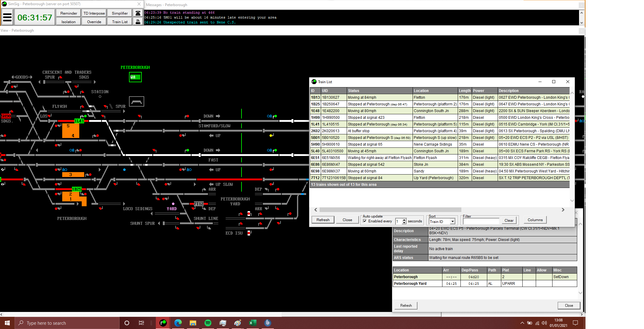Click the Peterborough timetable row location cell
644x329 pixels.
tap(417, 277)
